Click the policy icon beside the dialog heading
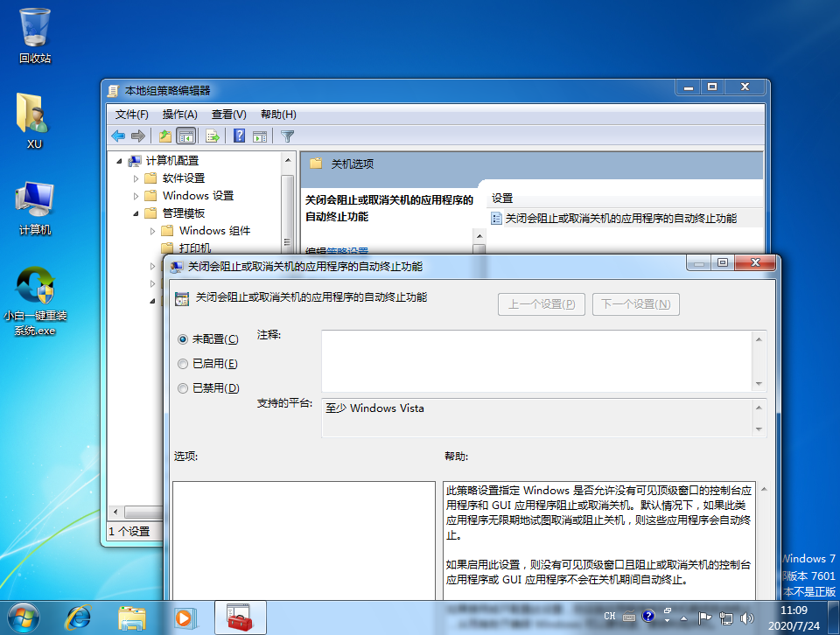This screenshot has height=635, width=840. click(x=182, y=299)
